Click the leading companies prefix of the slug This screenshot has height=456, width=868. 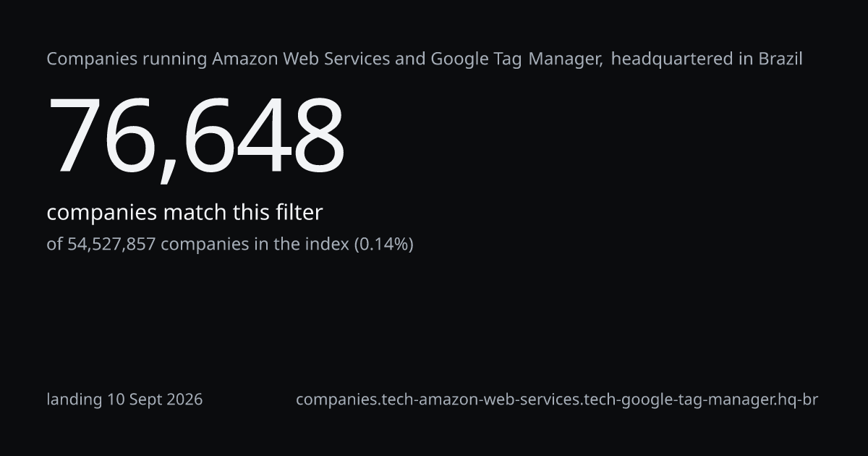(337, 400)
